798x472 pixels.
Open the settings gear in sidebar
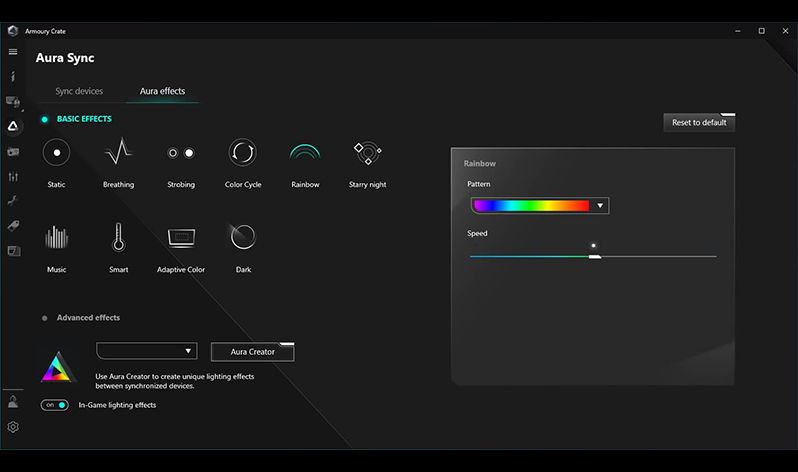[x=13, y=427]
